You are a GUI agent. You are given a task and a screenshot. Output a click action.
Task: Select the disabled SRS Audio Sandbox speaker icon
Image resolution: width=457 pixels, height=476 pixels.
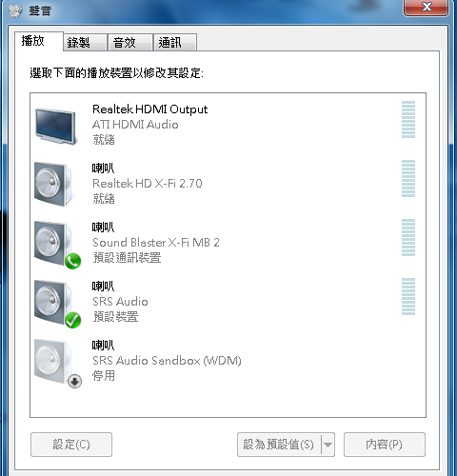[53, 361]
